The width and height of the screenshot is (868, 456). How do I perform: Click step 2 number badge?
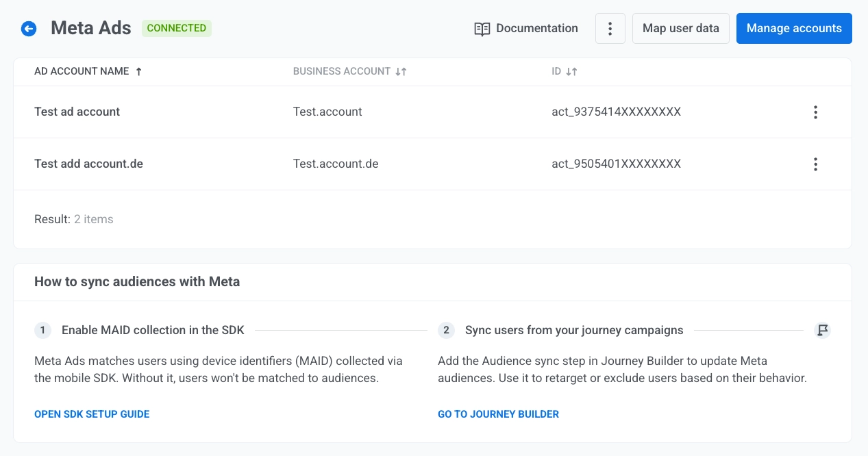446,330
